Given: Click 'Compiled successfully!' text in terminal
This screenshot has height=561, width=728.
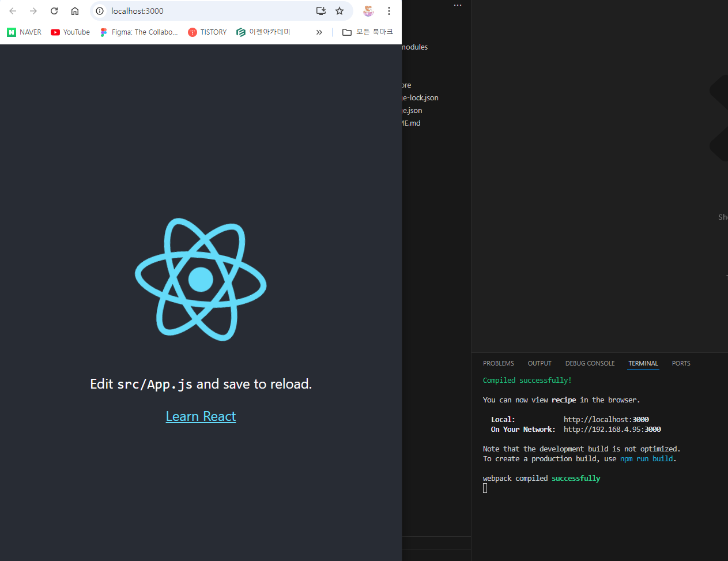Looking at the screenshot, I should pyautogui.click(x=527, y=381).
